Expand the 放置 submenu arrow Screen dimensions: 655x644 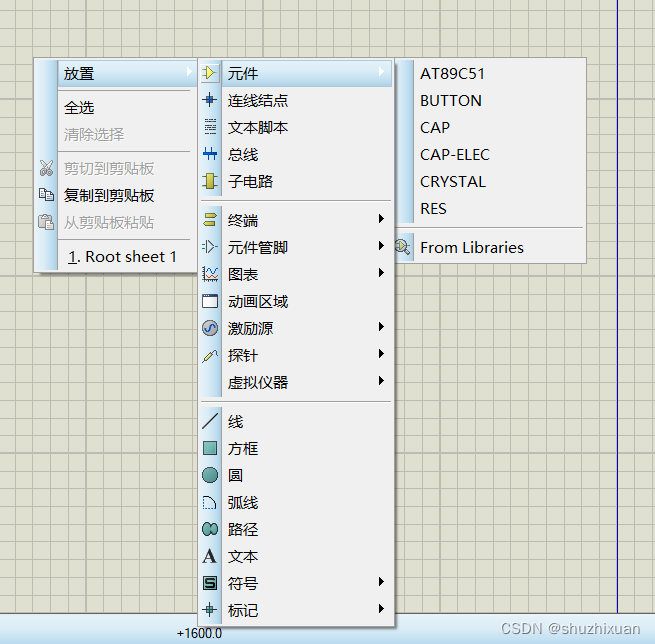coord(189,72)
